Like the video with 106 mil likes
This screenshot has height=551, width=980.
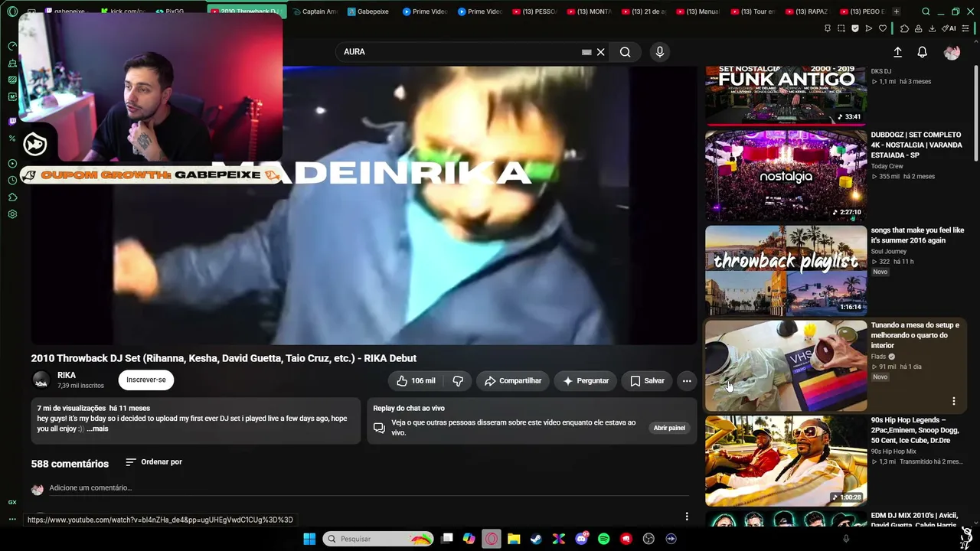click(416, 380)
